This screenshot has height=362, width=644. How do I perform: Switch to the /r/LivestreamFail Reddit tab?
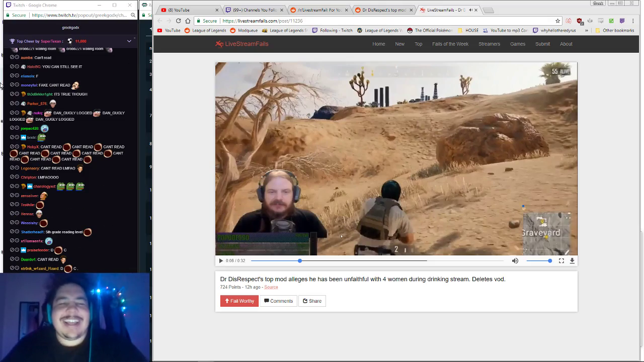[x=319, y=10]
